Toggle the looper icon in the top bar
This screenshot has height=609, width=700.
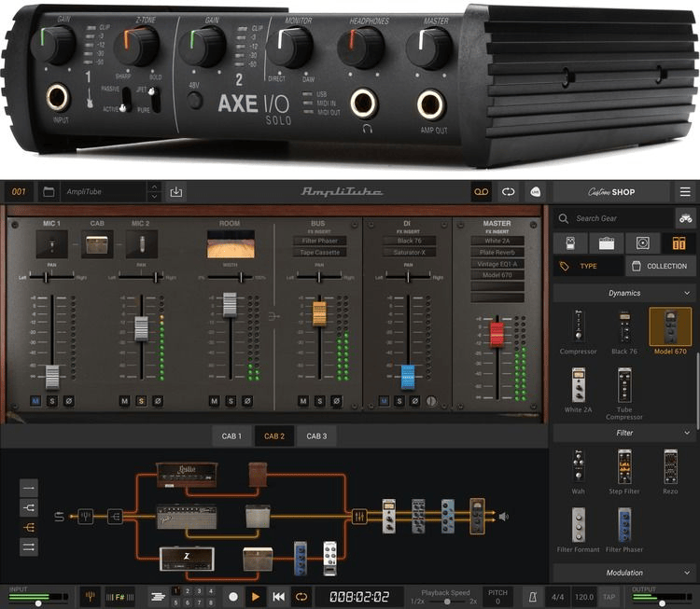click(508, 192)
